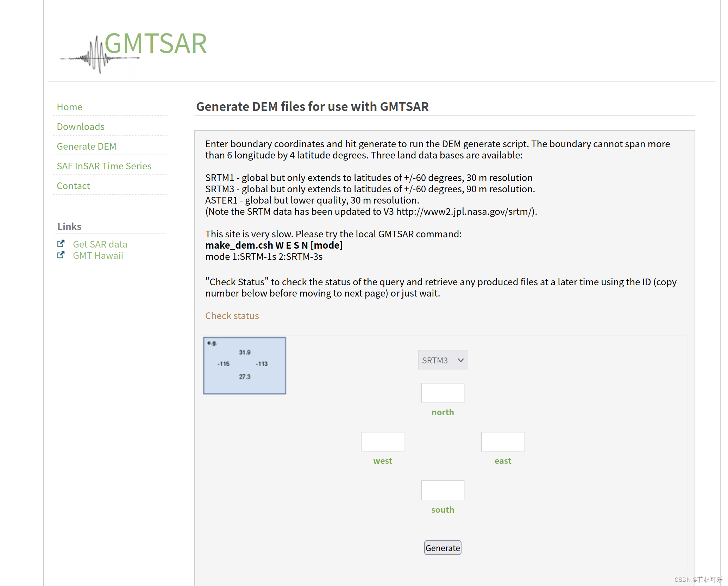The height and width of the screenshot is (586, 728).
Task: Click the GMTSAR title text in header
Action: click(x=156, y=43)
